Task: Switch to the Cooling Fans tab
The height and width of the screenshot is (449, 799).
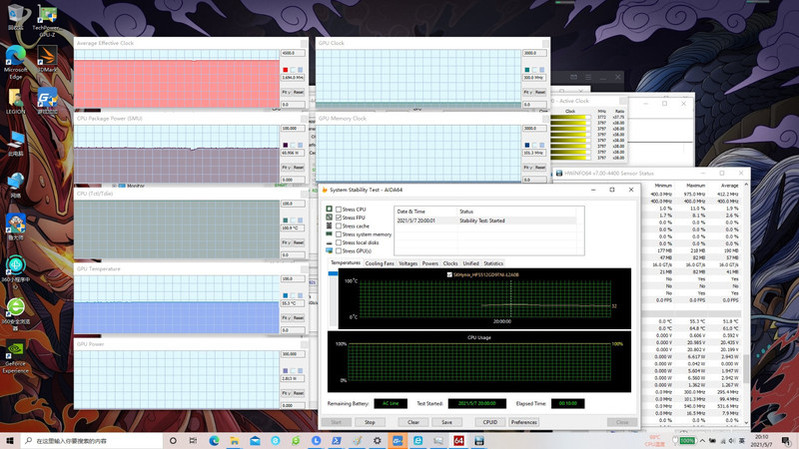Action: click(x=380, y=263)
